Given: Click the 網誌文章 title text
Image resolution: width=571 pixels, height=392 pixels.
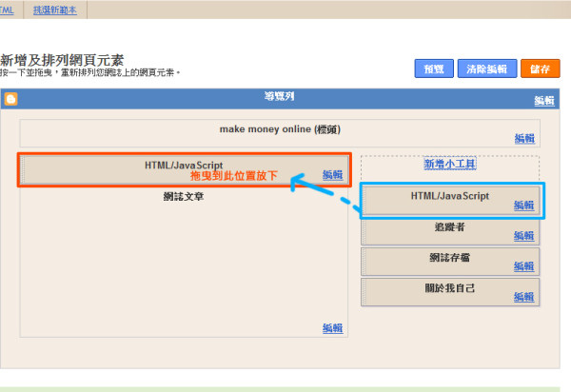Looking at the screenshot, I should (x=183, y=197).
